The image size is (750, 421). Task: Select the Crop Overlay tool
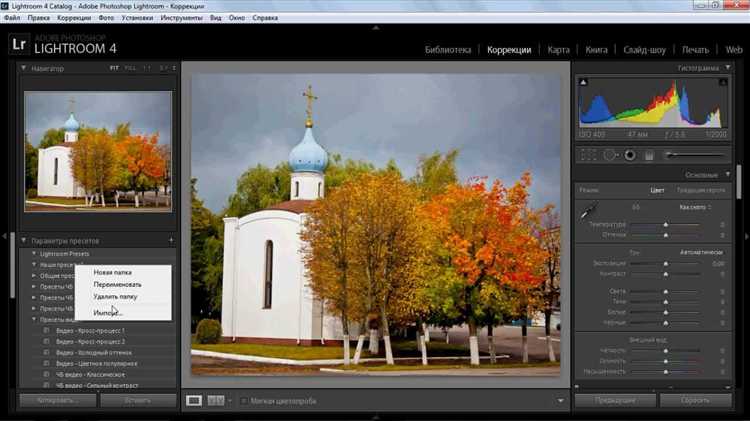coord(588,155)
